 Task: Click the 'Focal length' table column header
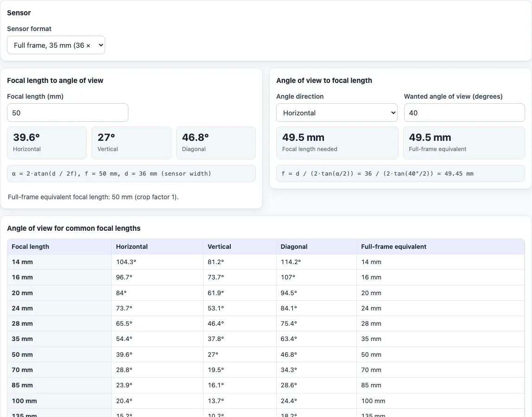pyautogui.click(x=59, y=246)
